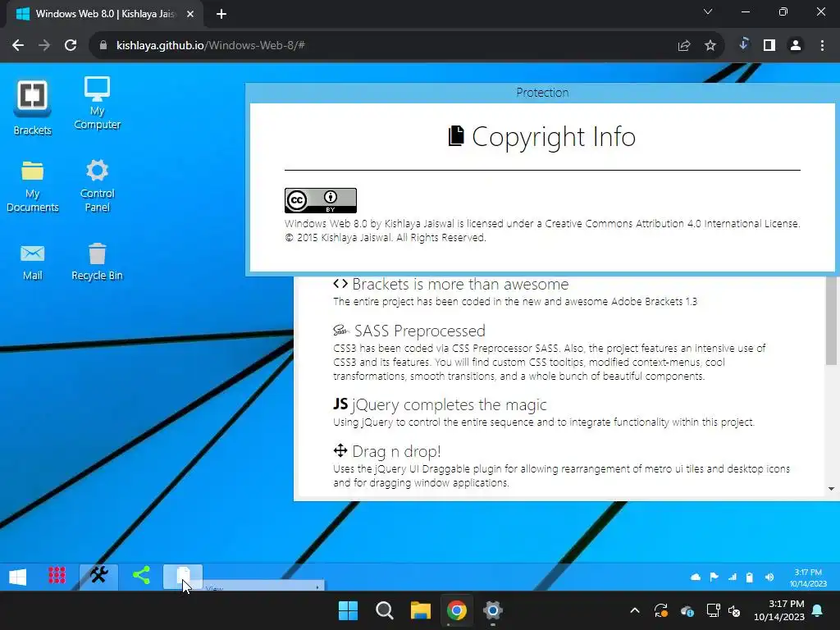Click the 'Brackets is more than awesome' heading
Image resolution: width=840 pixels, height=630 pixels.
450,284
